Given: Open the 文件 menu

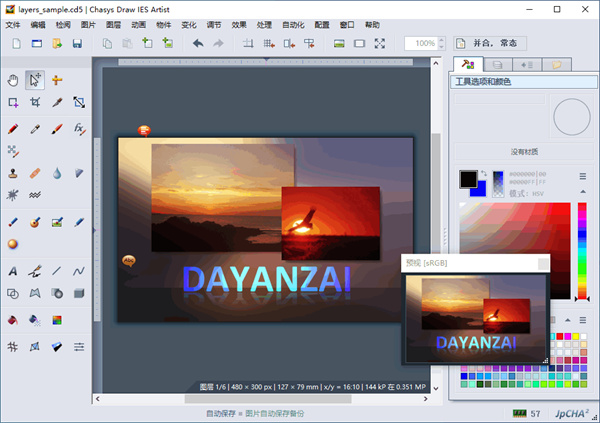Looking at the screenshot, I should pos(13,25).
